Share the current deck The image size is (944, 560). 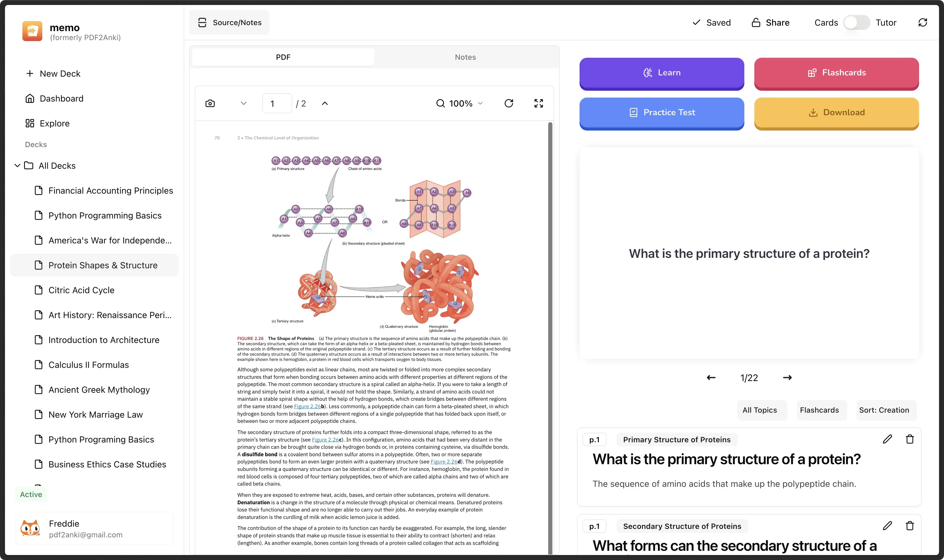(770, 22)
